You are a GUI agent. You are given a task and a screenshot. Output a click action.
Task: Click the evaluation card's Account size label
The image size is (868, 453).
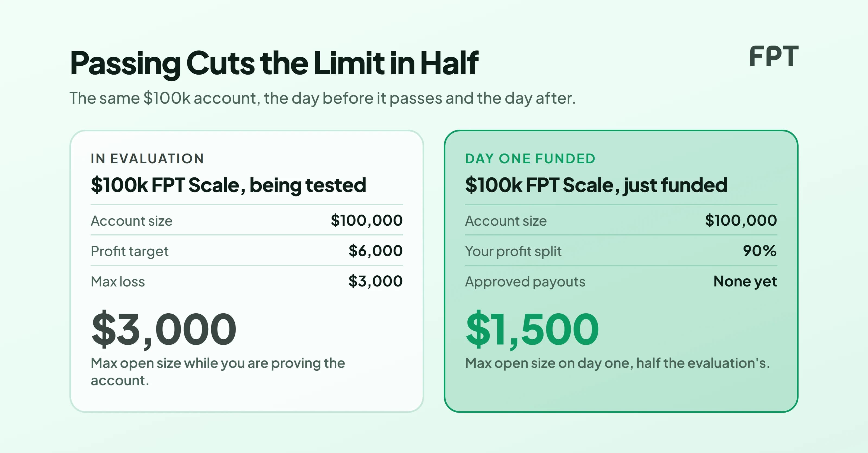click(131, 221)
